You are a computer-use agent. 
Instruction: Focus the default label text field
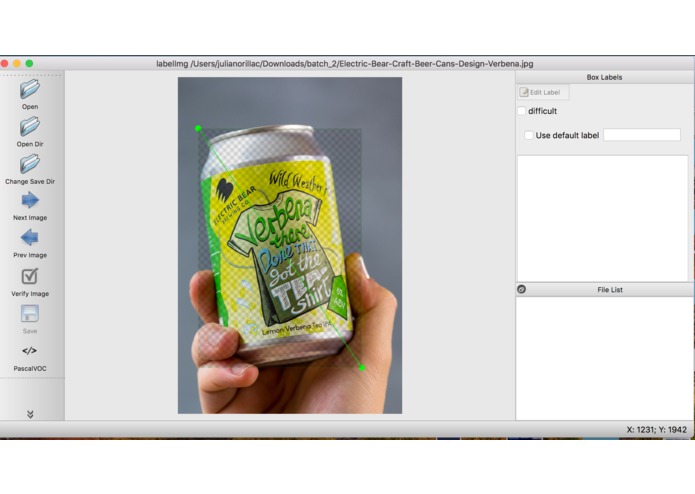click(x=642, y=135)
